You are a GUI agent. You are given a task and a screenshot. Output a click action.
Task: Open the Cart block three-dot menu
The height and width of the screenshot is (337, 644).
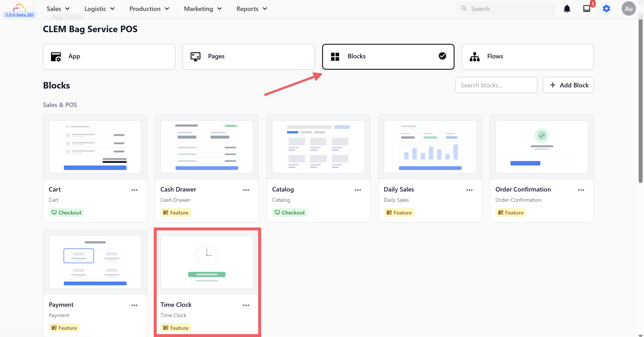point(134,190)
